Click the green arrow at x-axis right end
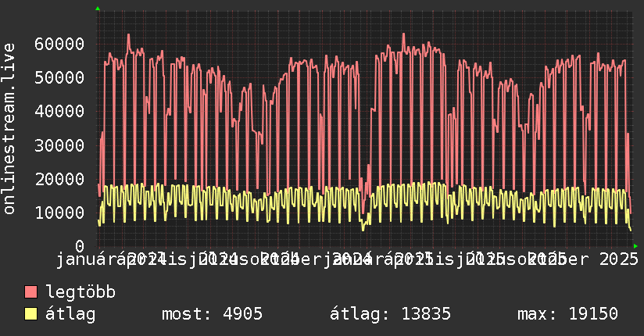 tap(635, 246)
